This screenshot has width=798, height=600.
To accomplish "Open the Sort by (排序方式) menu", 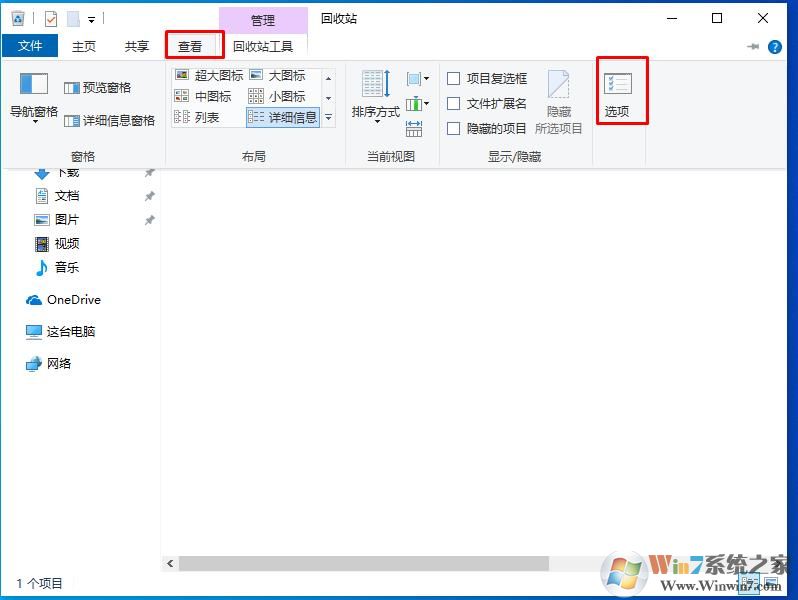I will point(376,97).
